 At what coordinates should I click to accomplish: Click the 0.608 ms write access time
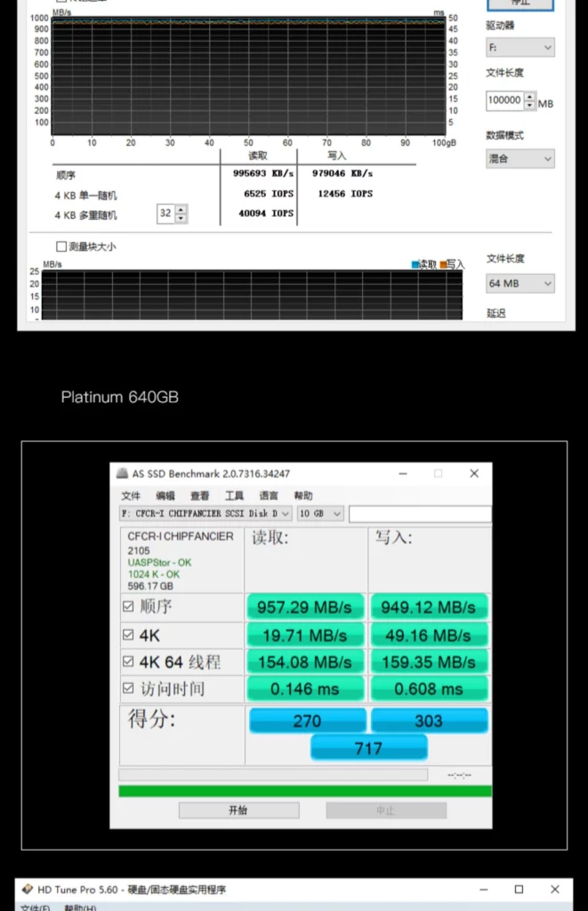click(x=429, y=689)
